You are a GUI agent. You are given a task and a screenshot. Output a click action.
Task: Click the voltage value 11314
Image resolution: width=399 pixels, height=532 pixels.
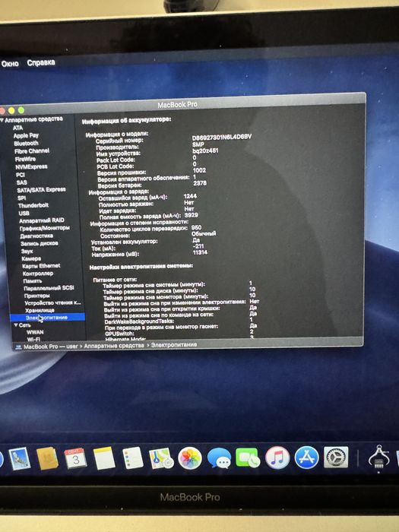pos(200,252)
